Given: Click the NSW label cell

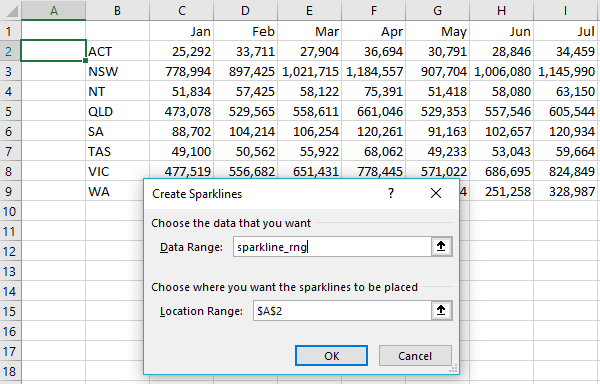Looking at the screenshot, I should (117, 71).
